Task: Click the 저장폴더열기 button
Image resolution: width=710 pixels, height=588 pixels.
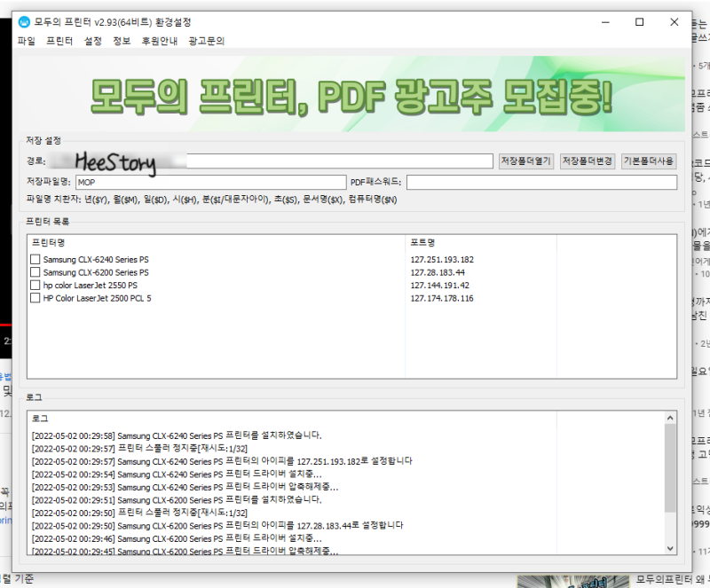Action: point(526,161)
